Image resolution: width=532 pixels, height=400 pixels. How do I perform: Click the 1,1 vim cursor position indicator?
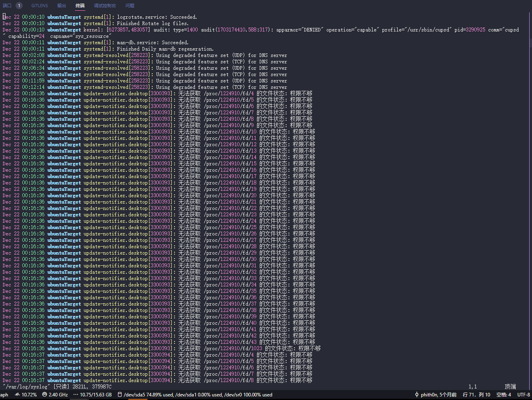tap(473, 386)
